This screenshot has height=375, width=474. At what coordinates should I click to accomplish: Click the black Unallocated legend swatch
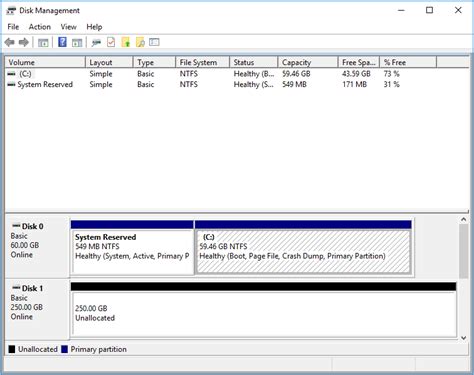coord(12,349)
